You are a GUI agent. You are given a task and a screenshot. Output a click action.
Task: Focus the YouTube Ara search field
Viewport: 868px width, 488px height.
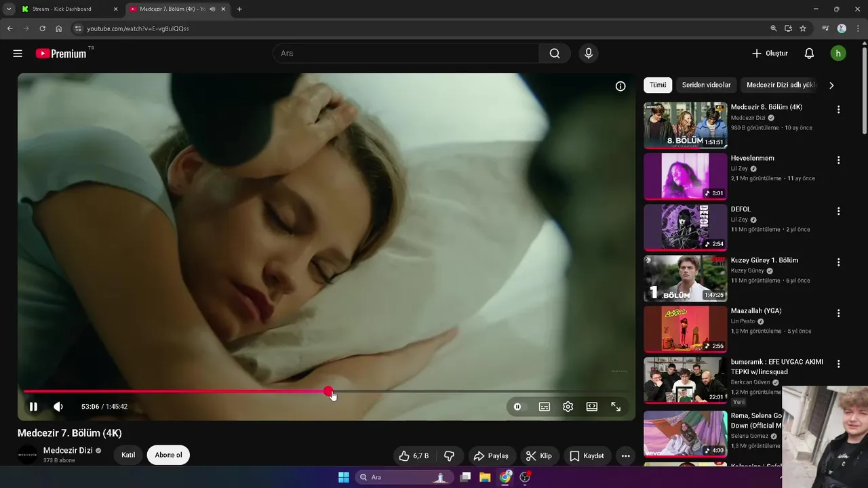406,54
